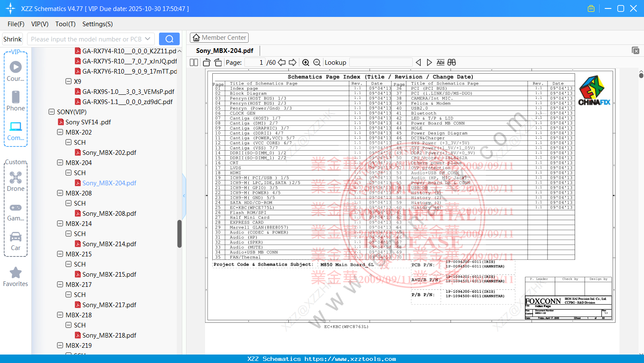Collapse the SCH folder under MBX-202
The image size is (644, 363).
[69, 142]
